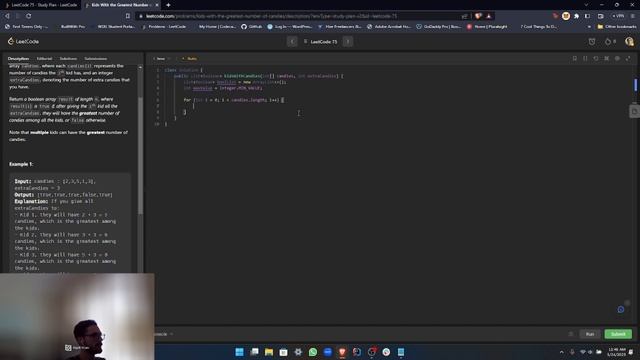Click the collapsed side panel icon at right edge
The height and width of the screenshot is (360, 640).
pyautogui.click(x=634, y=111)
